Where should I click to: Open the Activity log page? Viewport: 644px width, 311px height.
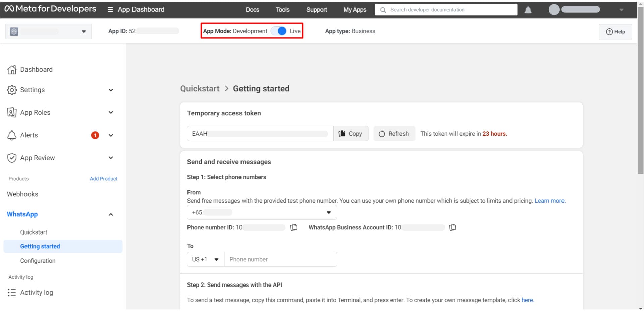[37, 293]
